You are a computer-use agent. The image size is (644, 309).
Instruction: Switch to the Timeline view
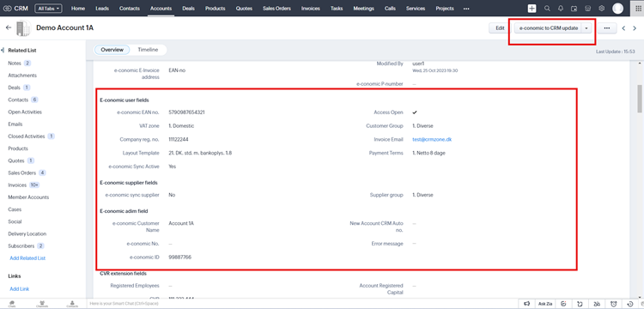click(148, 50)
